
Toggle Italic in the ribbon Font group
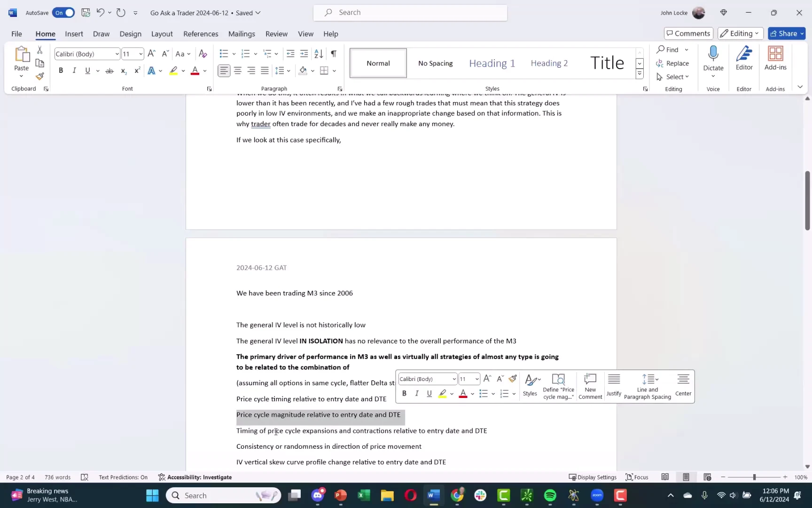(74, 71)
